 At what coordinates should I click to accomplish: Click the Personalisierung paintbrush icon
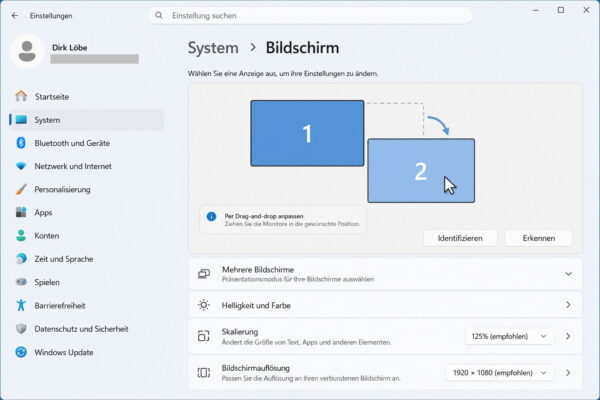pyautogui.click(x=21, y=189)
